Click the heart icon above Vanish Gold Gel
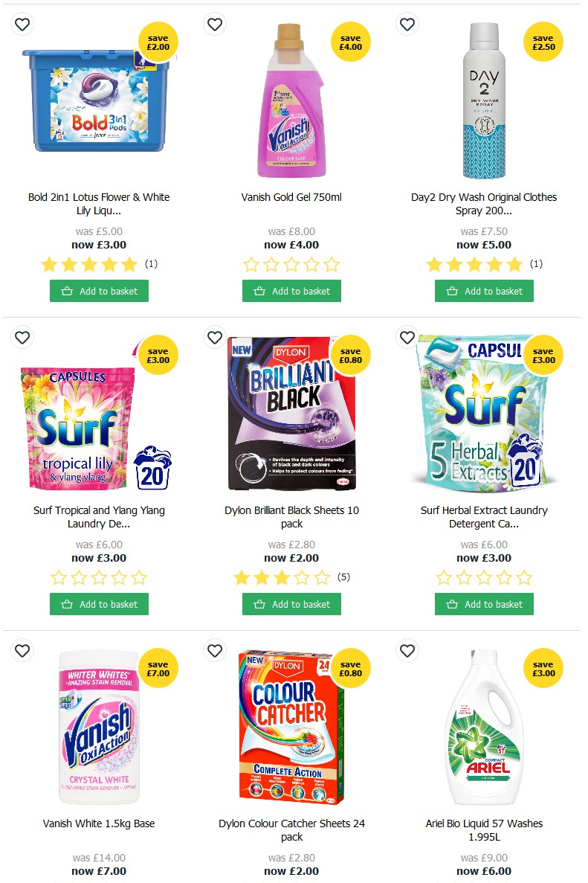The image size is (588, 883). pos(215,24)
